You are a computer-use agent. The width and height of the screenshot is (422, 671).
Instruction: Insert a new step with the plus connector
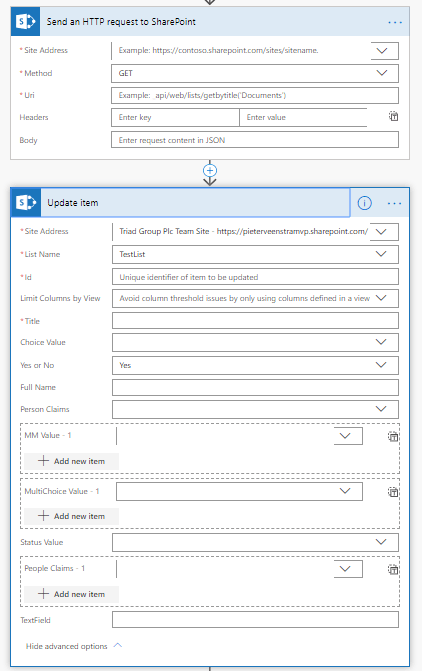coord(210,171)
